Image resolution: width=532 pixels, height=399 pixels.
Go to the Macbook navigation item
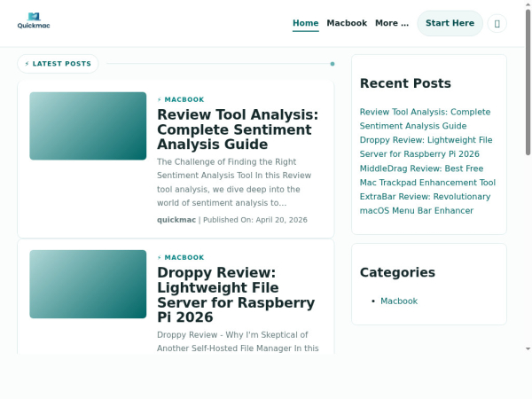pos(347,23)
